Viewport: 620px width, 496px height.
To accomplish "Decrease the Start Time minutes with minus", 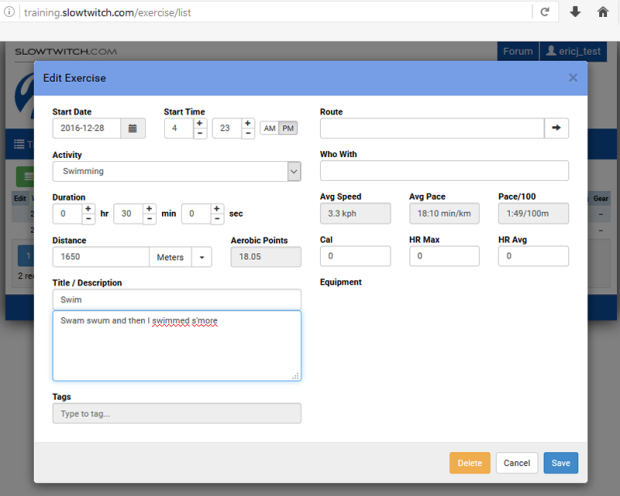I will pos(249,134).
